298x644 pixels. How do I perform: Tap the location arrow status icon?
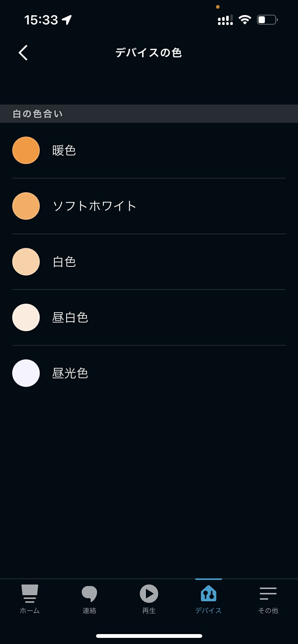[67, 20]
